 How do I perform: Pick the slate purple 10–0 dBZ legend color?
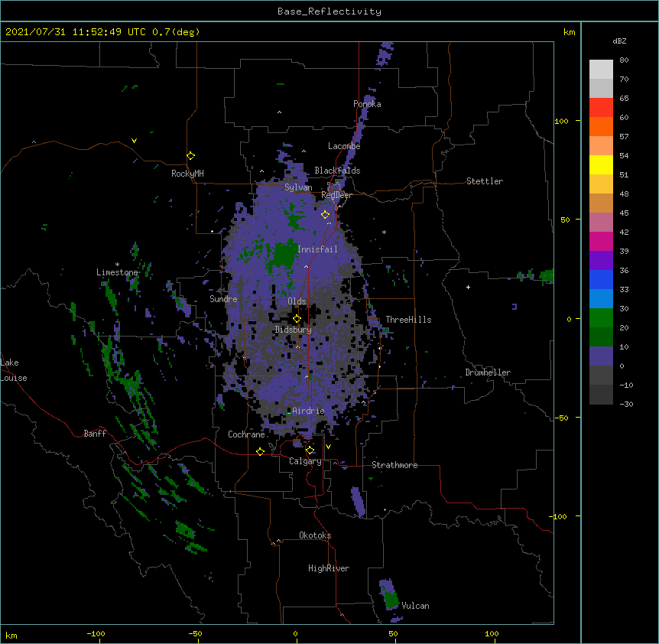(x=601, y=356)
